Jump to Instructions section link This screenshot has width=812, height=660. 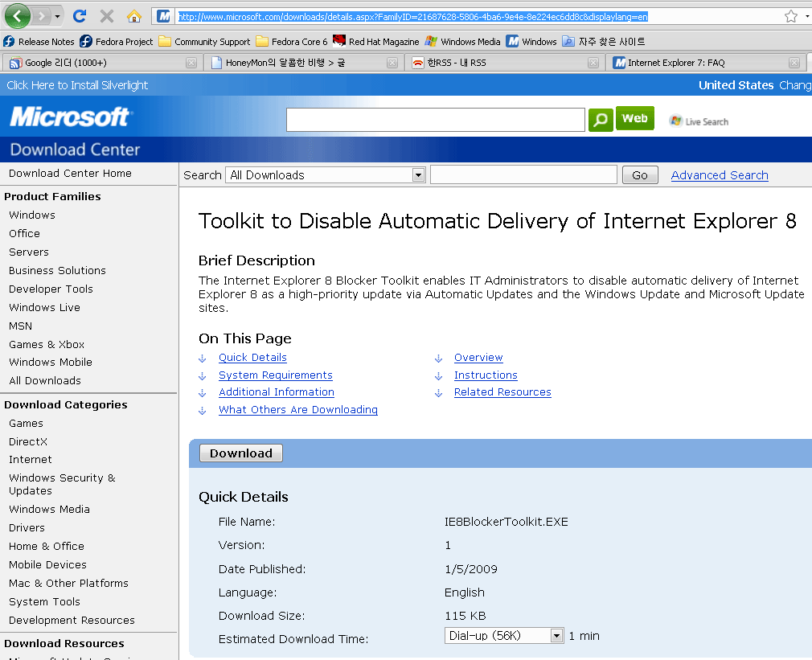click(486, 375)
